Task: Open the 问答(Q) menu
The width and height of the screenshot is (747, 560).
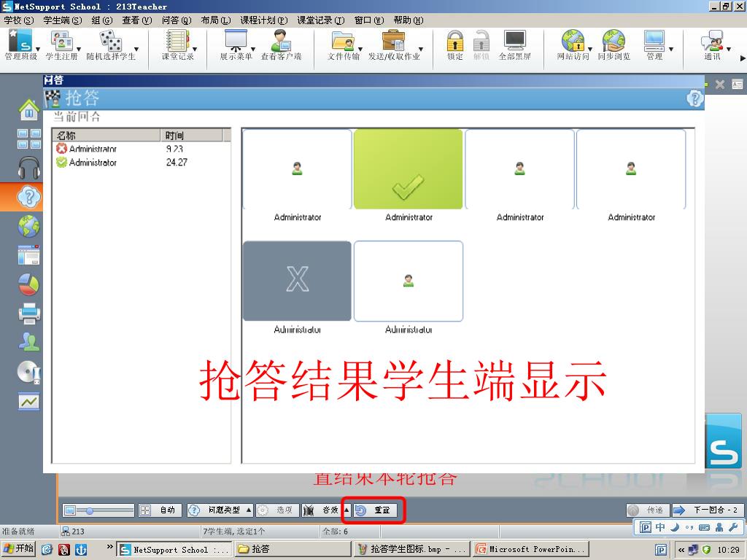Action: click(x=177, y=20)
